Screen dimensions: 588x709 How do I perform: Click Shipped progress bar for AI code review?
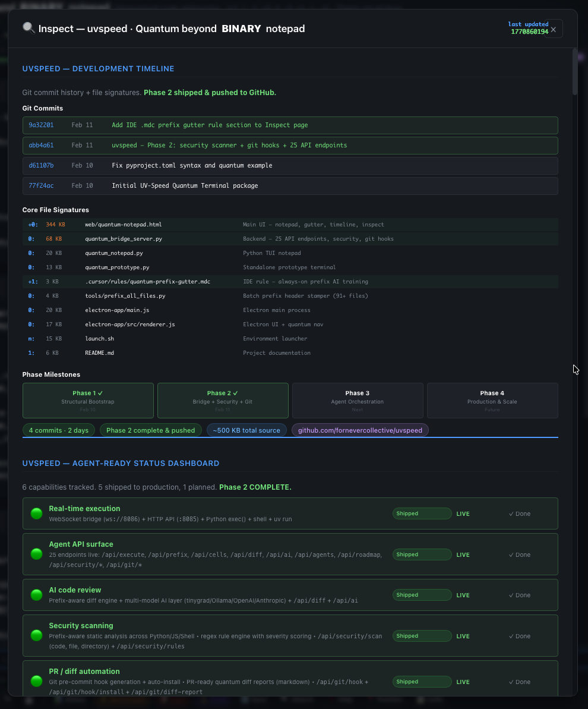click(422, 595)
